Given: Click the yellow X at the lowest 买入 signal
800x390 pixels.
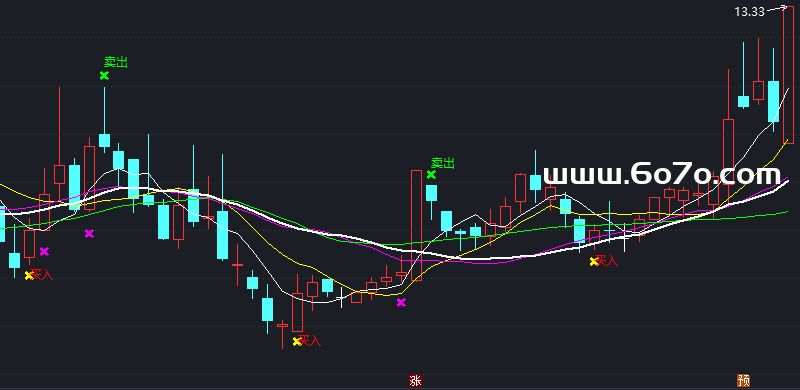Looking at the screenshot, I should pos(297,342).
